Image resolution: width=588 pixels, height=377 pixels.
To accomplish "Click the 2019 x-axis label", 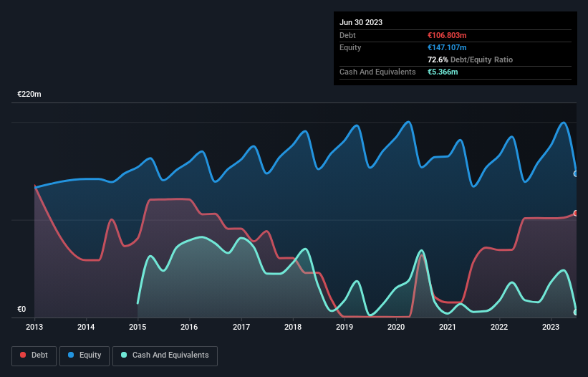I will point(344,327).
